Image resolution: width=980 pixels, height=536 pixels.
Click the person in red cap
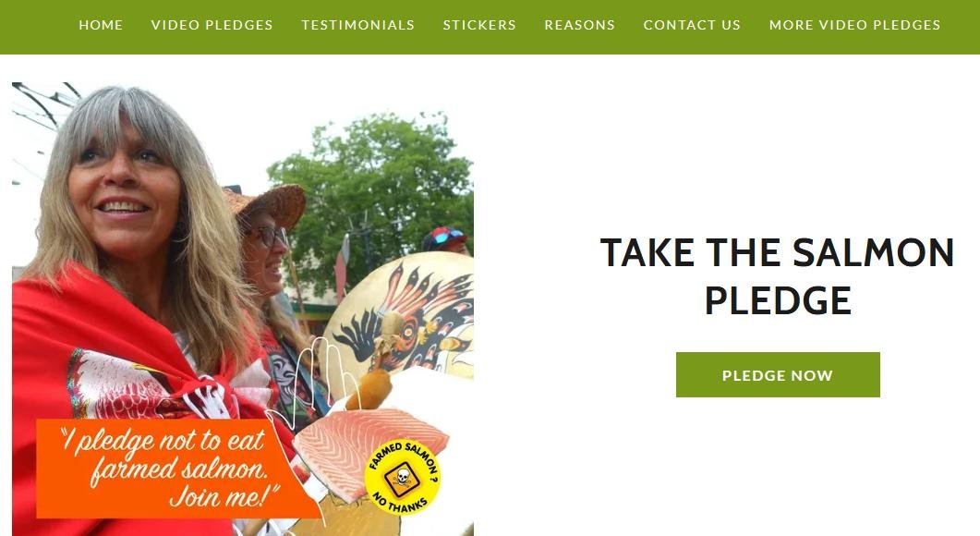click(445, 240)
